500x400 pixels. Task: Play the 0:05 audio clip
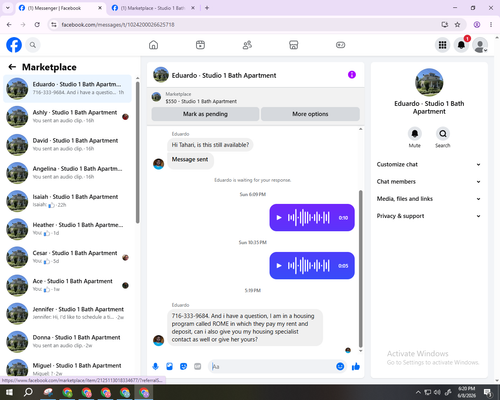point(279,266)
